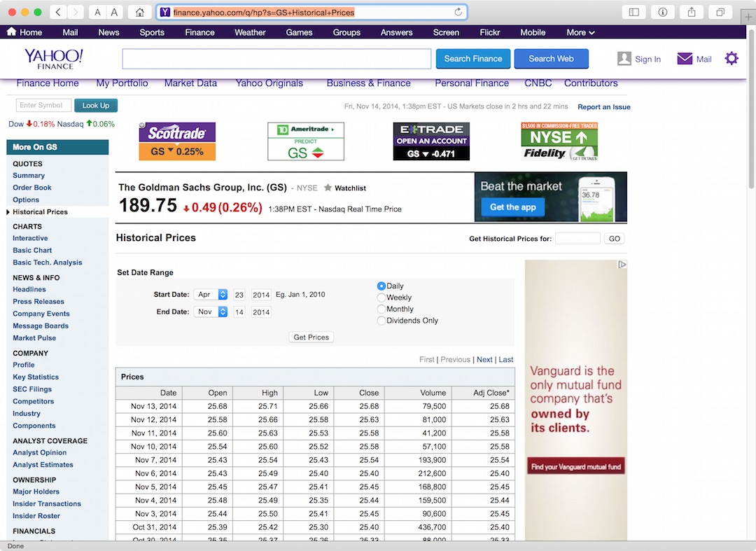Open the Order Book sidebar link
This screenshot has height=551, width=756.
[x=31, y=188]
